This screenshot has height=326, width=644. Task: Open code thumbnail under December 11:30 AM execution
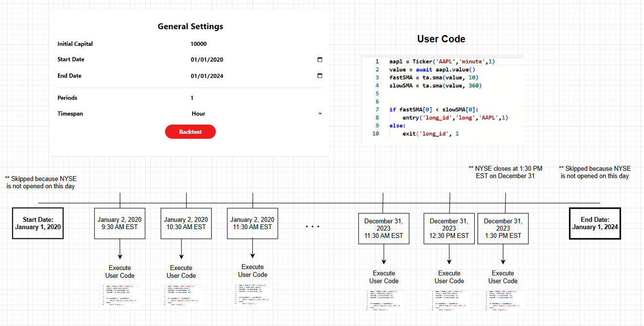pos(384,300)
